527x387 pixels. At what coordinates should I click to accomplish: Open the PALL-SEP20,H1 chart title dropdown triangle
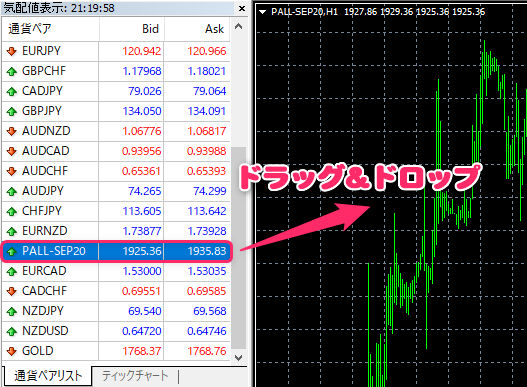coord(262,12)
